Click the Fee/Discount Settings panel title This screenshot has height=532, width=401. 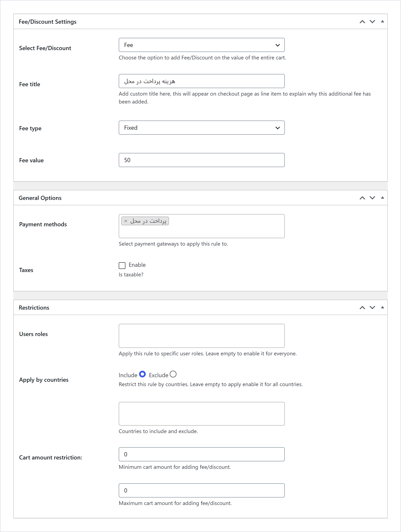(x=48, y=22)
